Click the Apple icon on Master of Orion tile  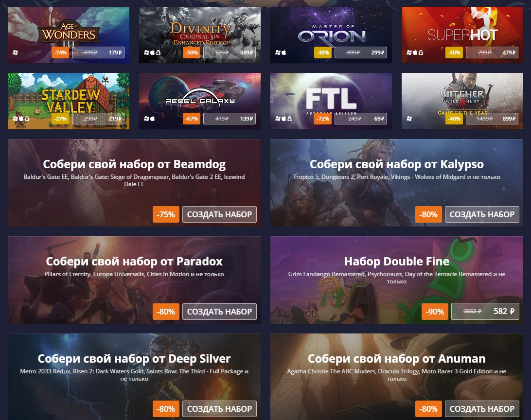(x=284, y=52)
